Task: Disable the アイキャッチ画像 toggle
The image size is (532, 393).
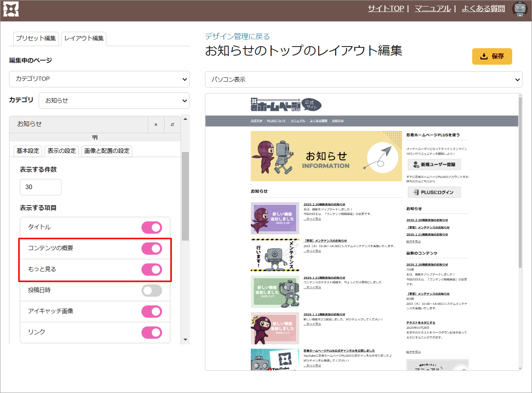Action: click(x=152, y=311)
